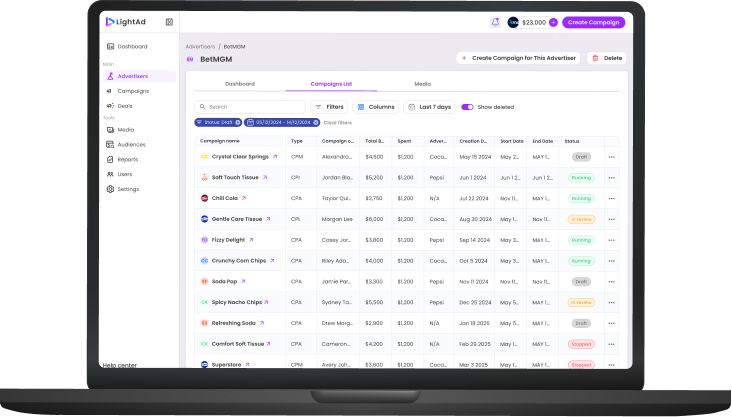Screen dimensions: 732x417
Task: Expand the Last 7 days date picker
Action: (429, 107)
